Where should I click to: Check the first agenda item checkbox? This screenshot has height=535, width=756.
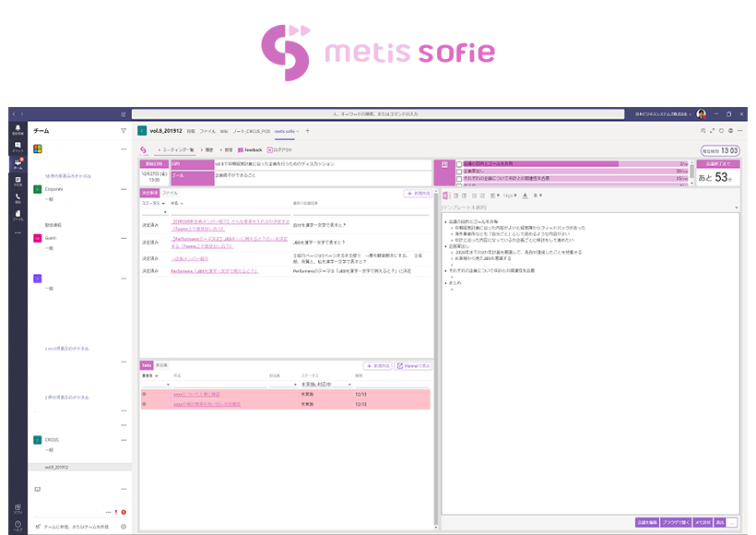[459, 163]
